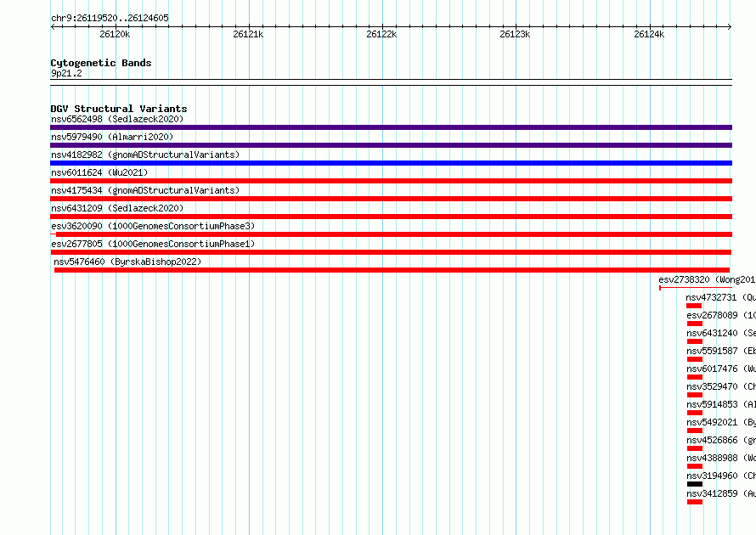
Task: Open nsv6431209 (Sedlazeck2020) variant label
Action: coord(117,208)
